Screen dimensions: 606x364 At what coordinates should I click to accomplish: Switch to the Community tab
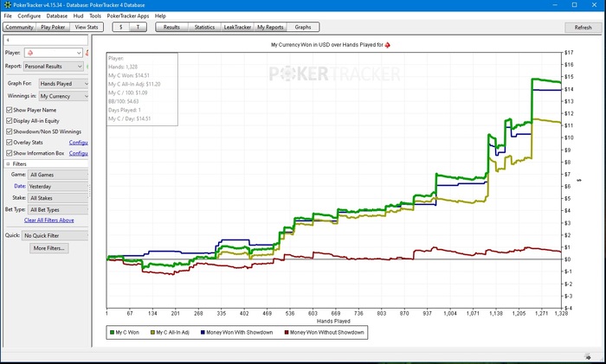(19, 27)
